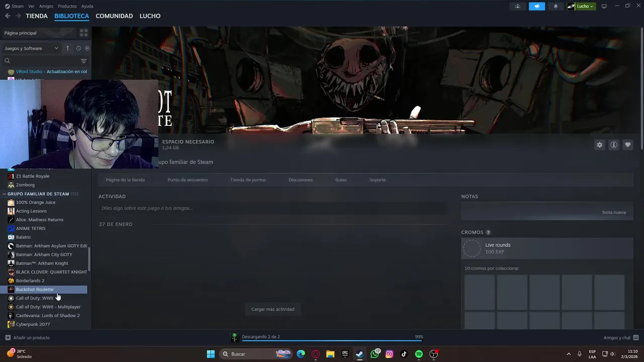
Task: Go forward with the right arrow
Action: (18, 16)
